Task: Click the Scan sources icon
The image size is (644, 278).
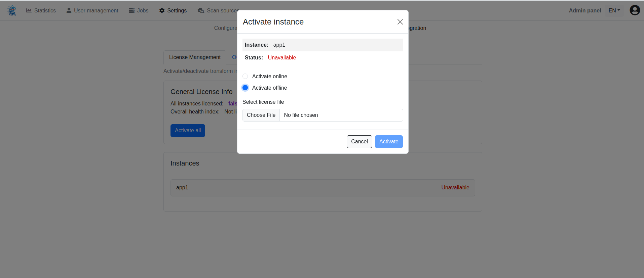Action: pyautogui.click(x=201, y=10)
